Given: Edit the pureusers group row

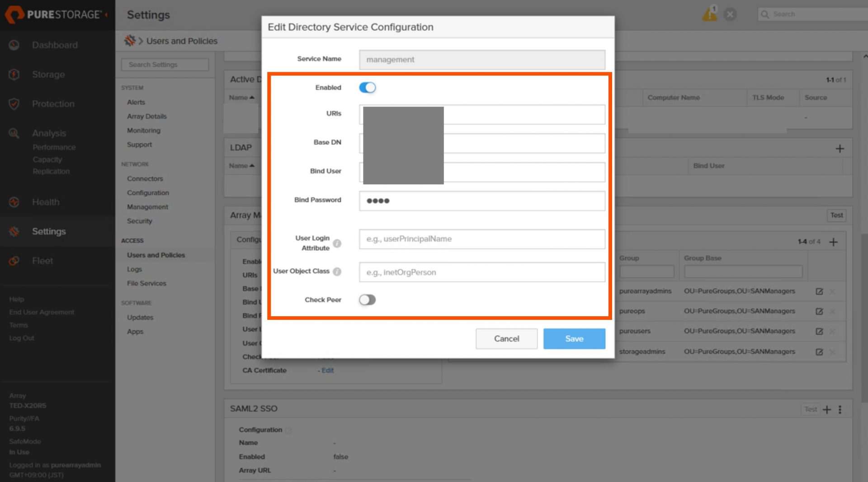Looking at the screenshot, I should pyautogui.click(x=819, y=331).
